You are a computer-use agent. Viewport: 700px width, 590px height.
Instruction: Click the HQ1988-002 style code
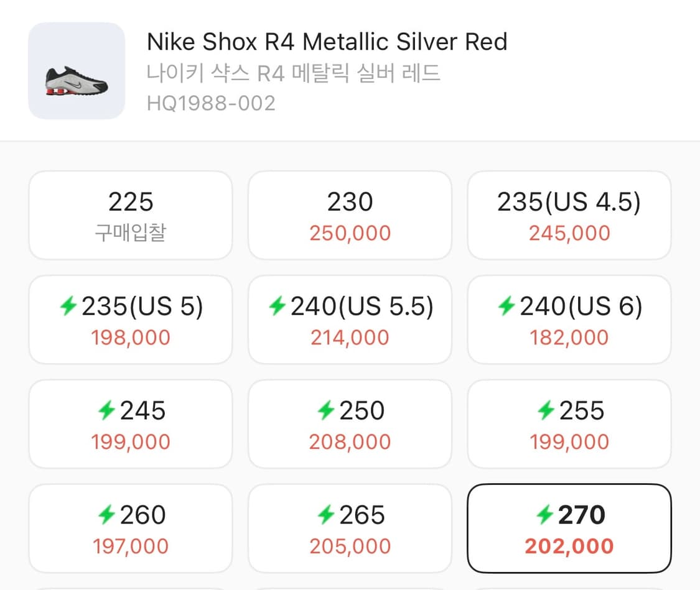[211, 103]
